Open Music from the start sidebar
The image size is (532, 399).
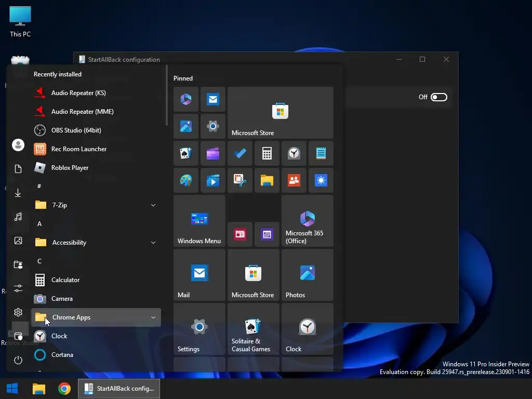(18, 217)
